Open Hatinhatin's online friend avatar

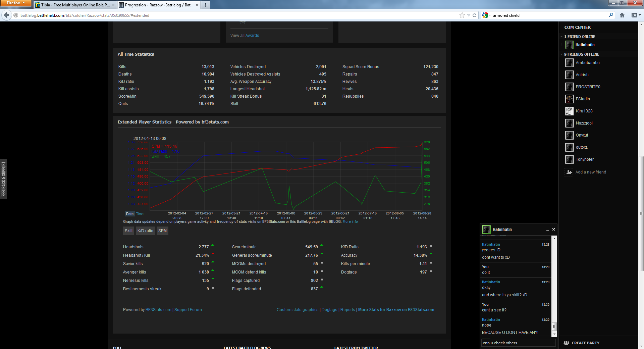[569, 45]
